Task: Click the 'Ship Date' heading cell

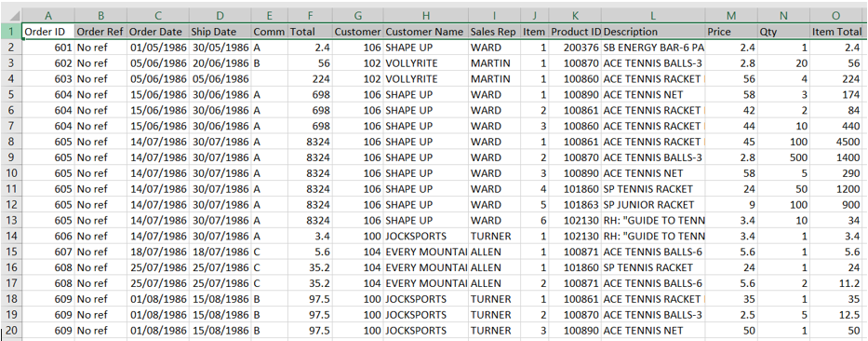Action: (220, 32)
